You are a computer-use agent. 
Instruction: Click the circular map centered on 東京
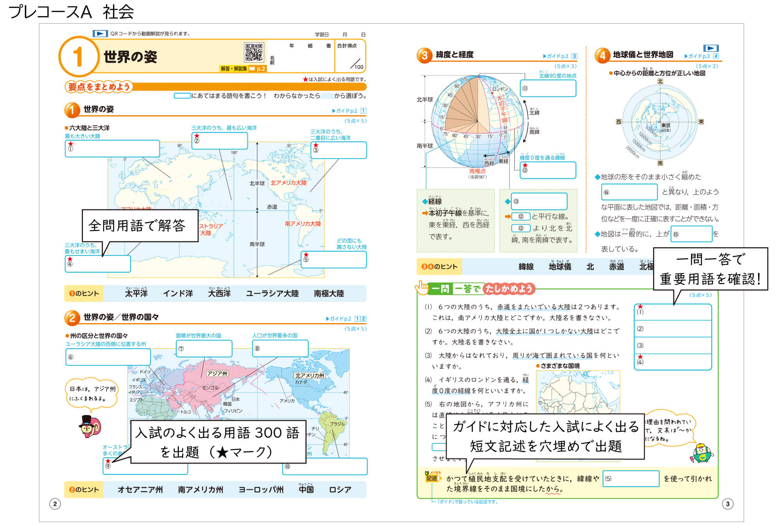tap(660, 122)
